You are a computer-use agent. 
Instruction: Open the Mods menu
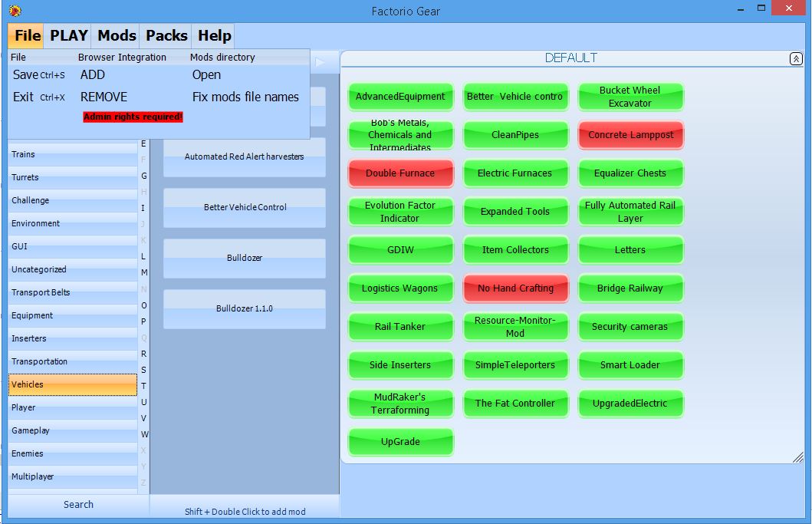tap(117, 35)
